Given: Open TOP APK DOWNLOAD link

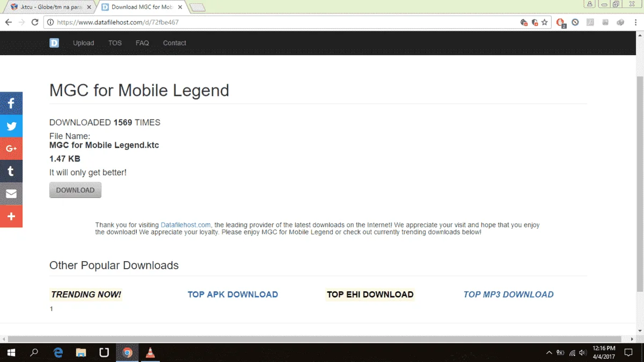Looking at the screenshot, I should tap(233, 294).
